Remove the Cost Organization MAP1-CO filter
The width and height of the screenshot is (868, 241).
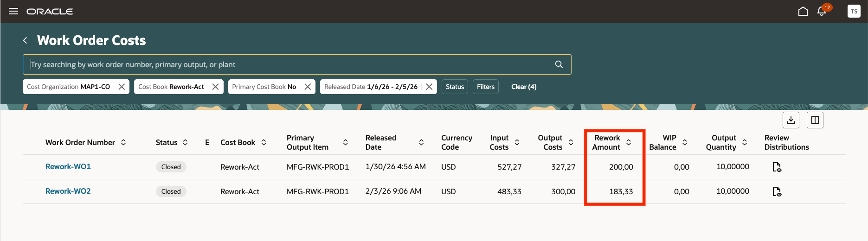122,87
